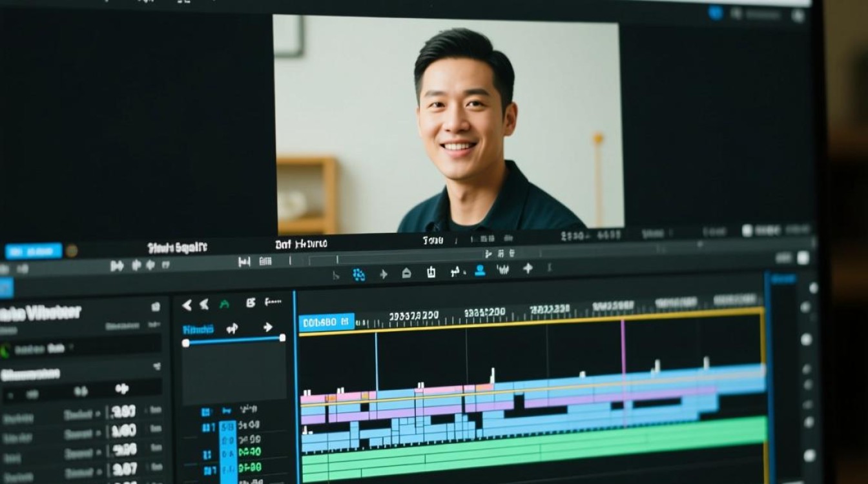This screenshot has width=868, height=484.
Task: Click the blue person icon in the toolbar
Action: tap(480, 270)
